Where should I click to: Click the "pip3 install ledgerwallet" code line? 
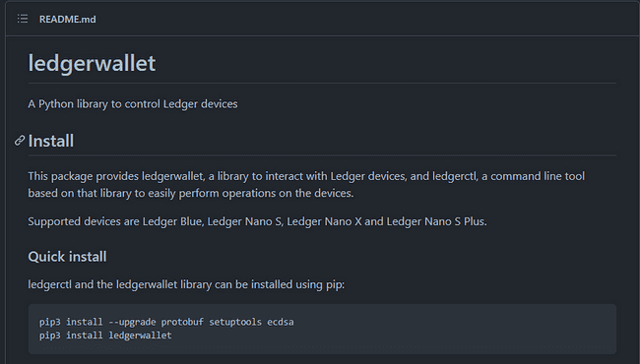tap(105, 335)
